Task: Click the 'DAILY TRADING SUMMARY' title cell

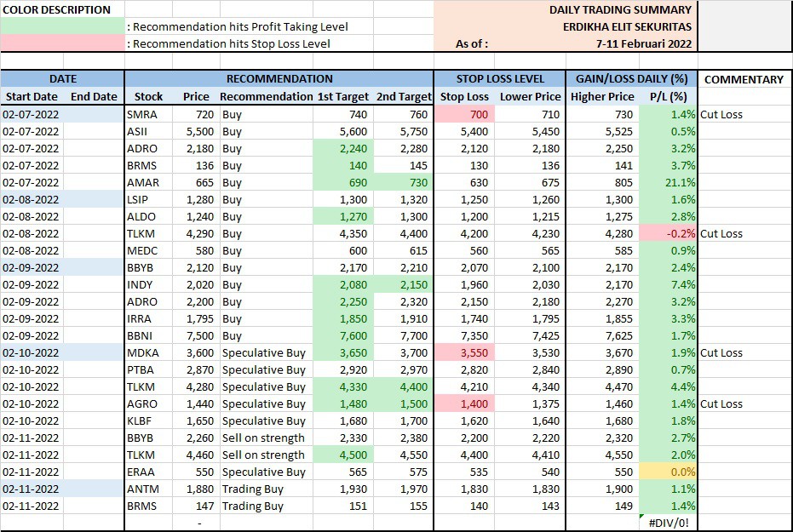Action: pos(620,9)
